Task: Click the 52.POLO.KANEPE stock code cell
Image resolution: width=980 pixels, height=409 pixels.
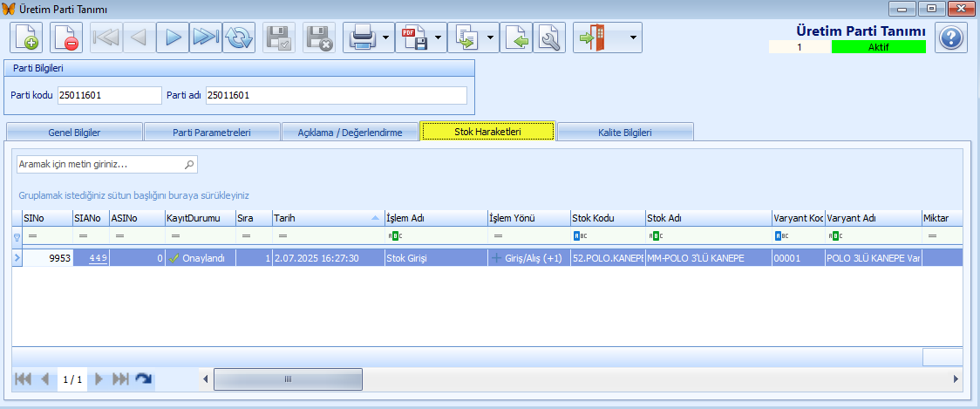Action: [x=607, y=257]
